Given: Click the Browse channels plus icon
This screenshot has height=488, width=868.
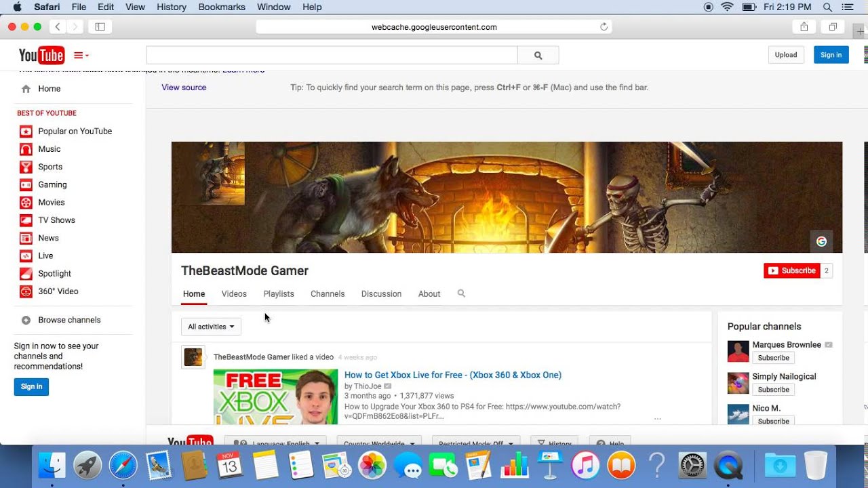Looking at the screenshot, I should point(26,320).
